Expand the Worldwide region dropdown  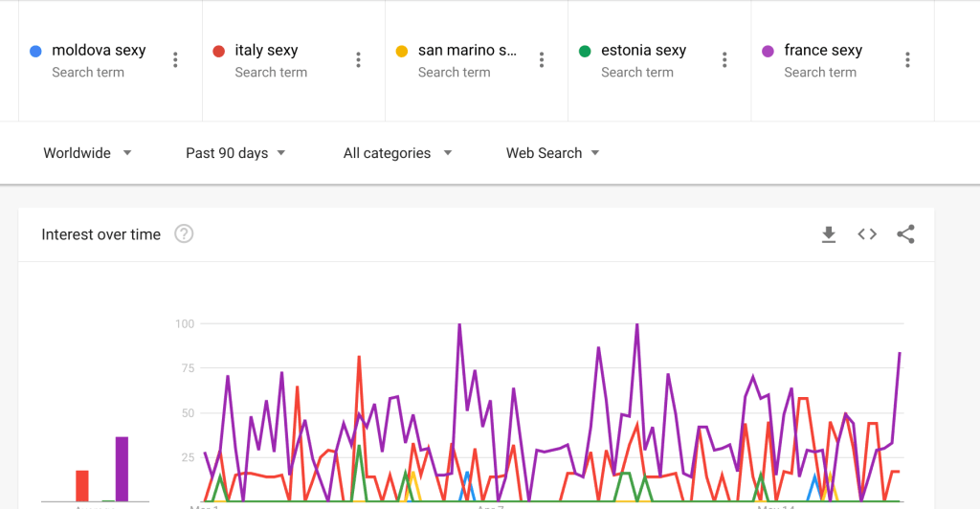(x=87, y=153)
